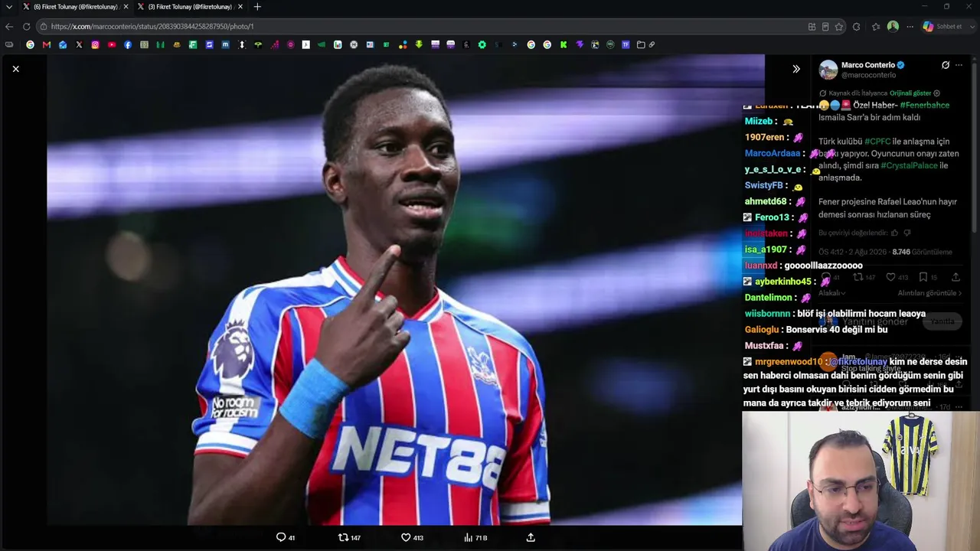Screen dimensions: 980x551
Task: Bookmark the post in the side panel
Action: 923,277
